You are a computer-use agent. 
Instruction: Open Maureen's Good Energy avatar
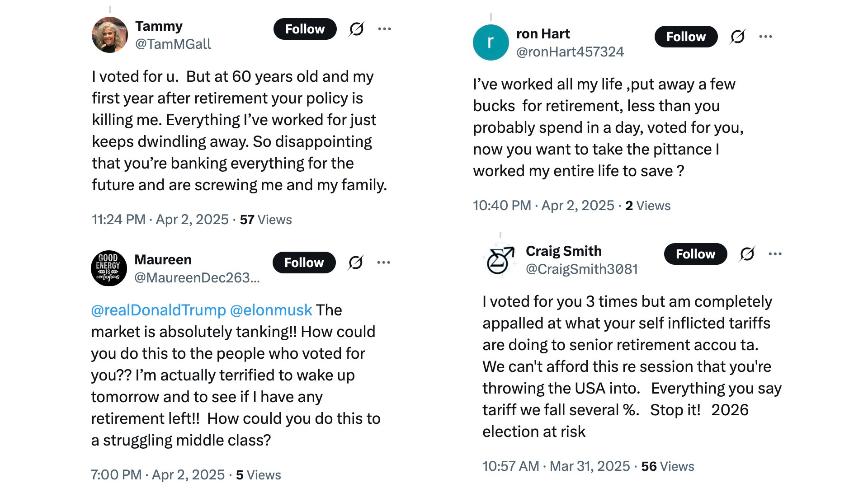click(x=109, y=268)
